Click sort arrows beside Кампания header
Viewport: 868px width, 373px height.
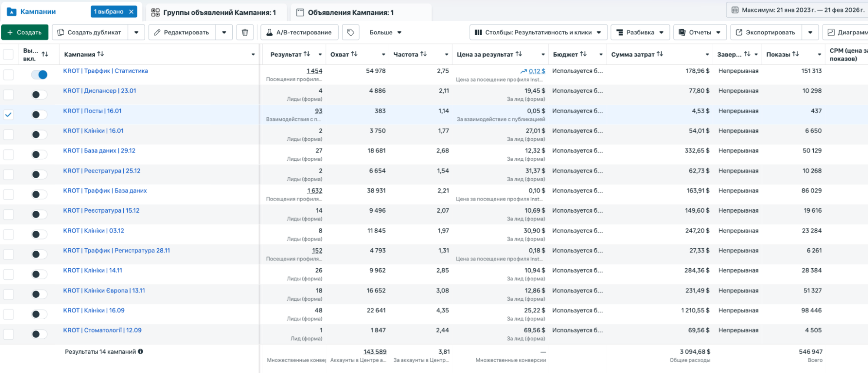tap(101, 54)
